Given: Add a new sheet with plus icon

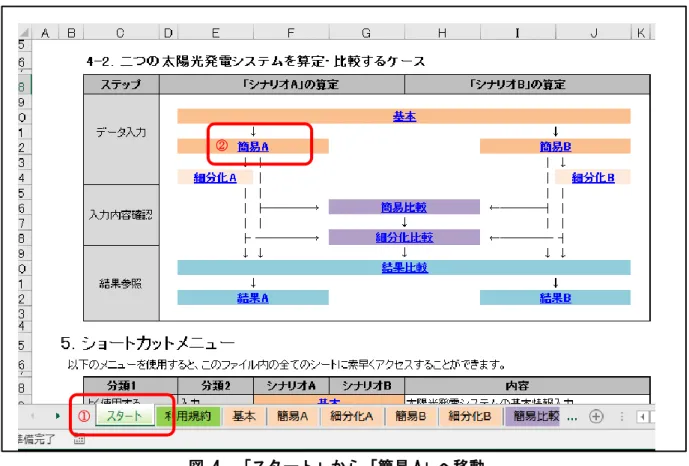Looking at the screenshot, I should click(596, 416).
